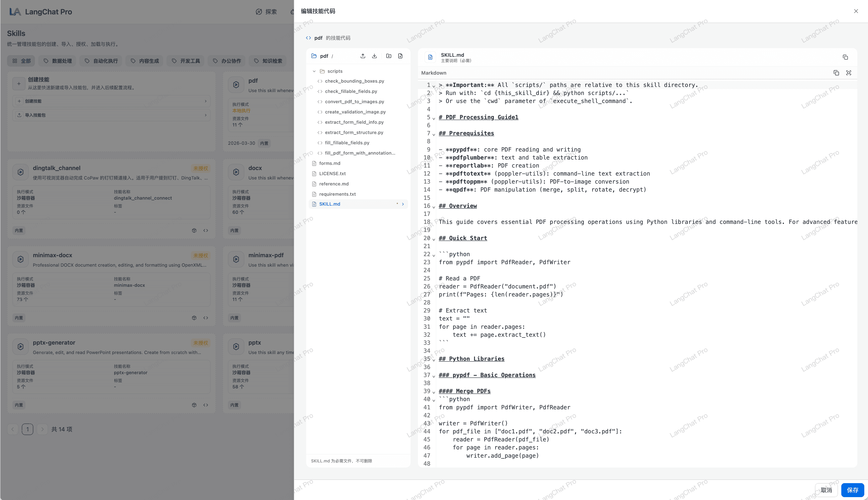Fold the python code block on line 22

(x=434, y=255)
